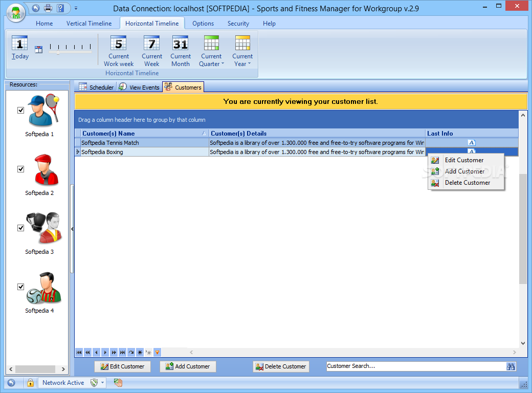Uncheck the Softpedia 3 resource checkbox
This screenshot has width=532, height=393.
coord(20,228)
